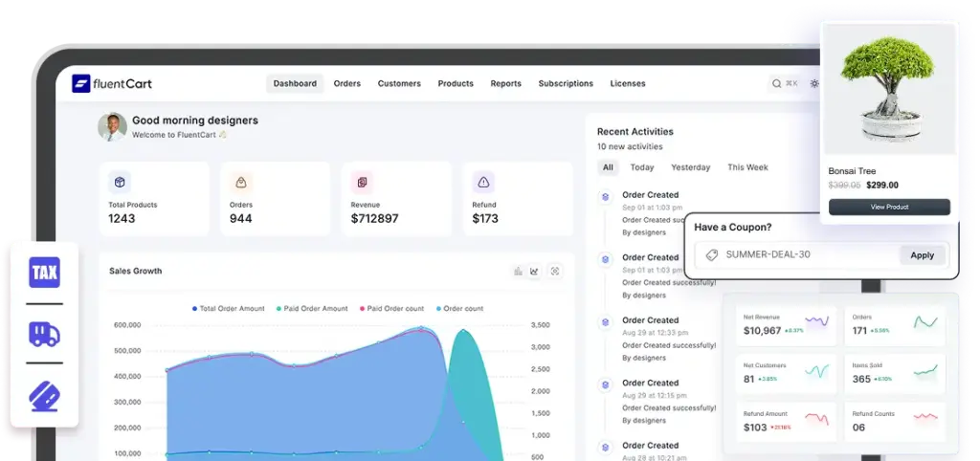
Task: Click the user avatar photo
Action: click(x=113, y=126)
